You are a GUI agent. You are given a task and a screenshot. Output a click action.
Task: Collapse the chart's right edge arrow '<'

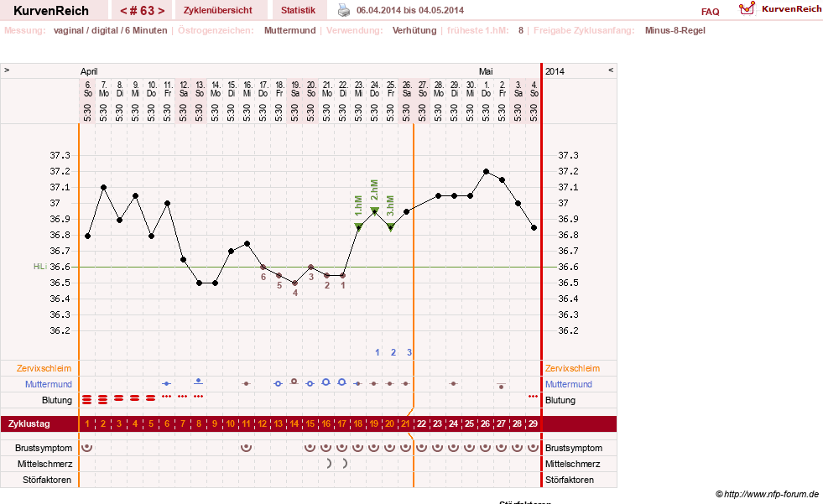click(x=611, y=70)
